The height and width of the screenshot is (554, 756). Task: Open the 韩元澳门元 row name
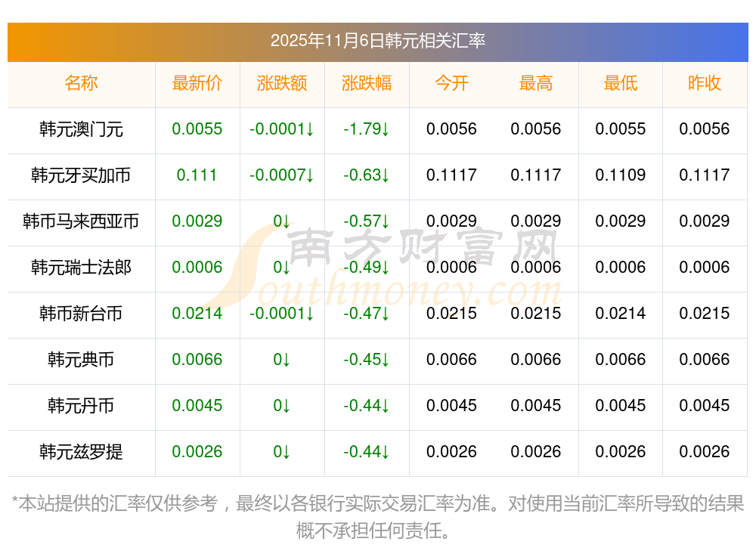click(81, 129)
